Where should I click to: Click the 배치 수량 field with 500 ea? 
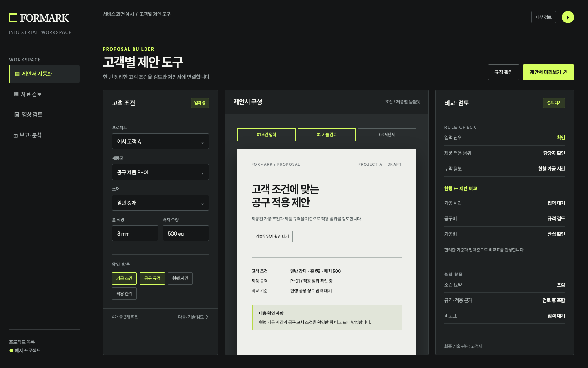[x=186, y=233]
